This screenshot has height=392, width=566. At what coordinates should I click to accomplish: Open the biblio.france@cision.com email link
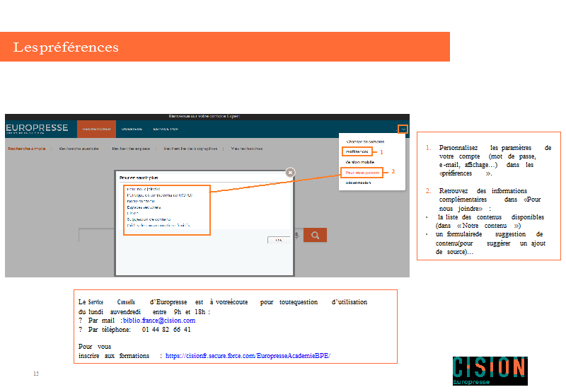(159, 321)
